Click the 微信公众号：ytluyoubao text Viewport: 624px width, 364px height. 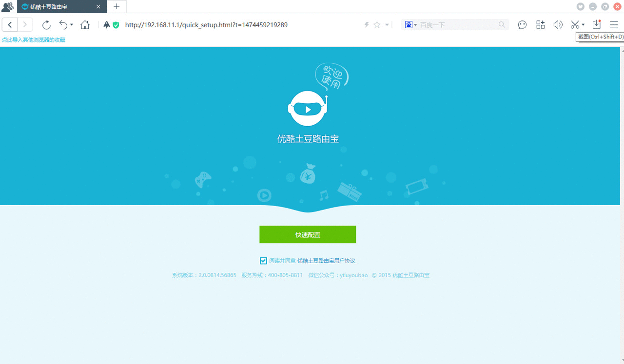[x=338, y=275]
